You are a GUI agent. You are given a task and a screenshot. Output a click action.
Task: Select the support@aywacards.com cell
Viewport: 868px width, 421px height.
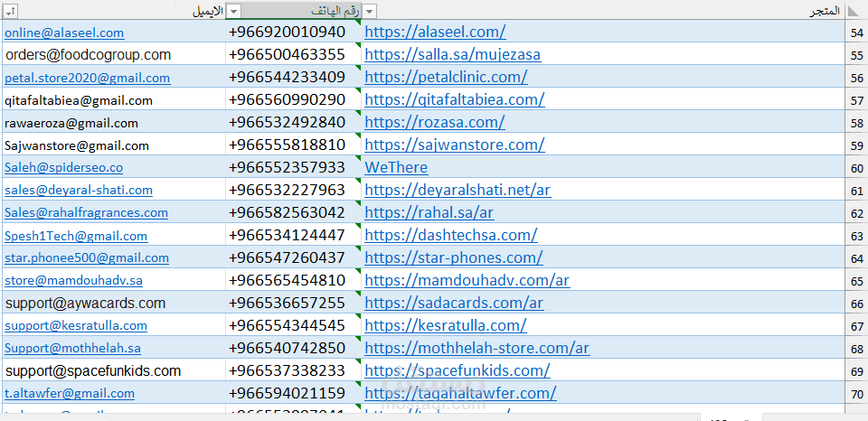click(114, 304)
